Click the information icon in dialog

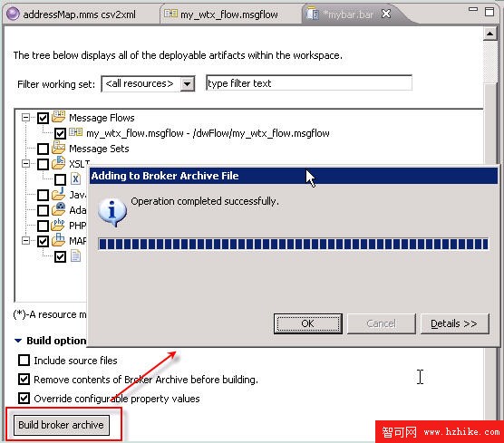pos(111,212)
